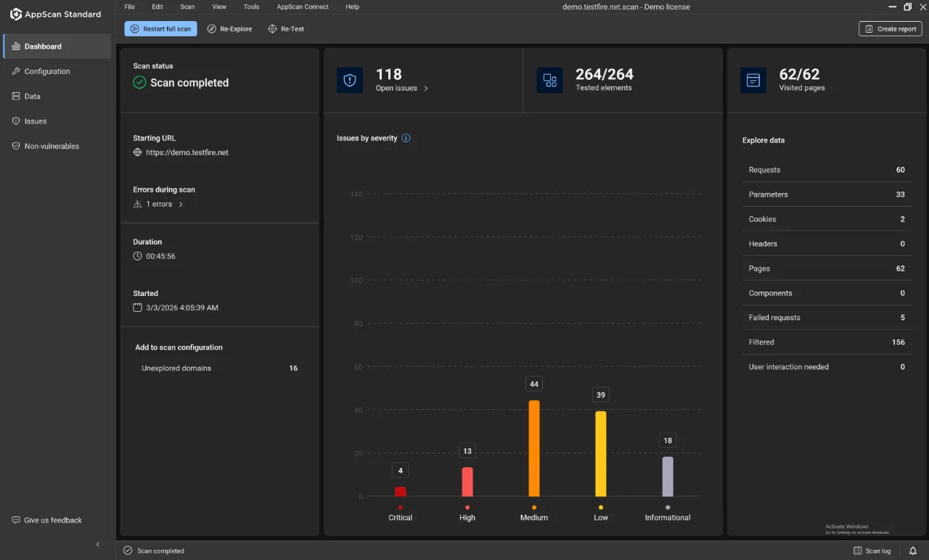929x560 pixels.
Task: Click the AppScan Standard logo icon
Action: pos(16,14)
